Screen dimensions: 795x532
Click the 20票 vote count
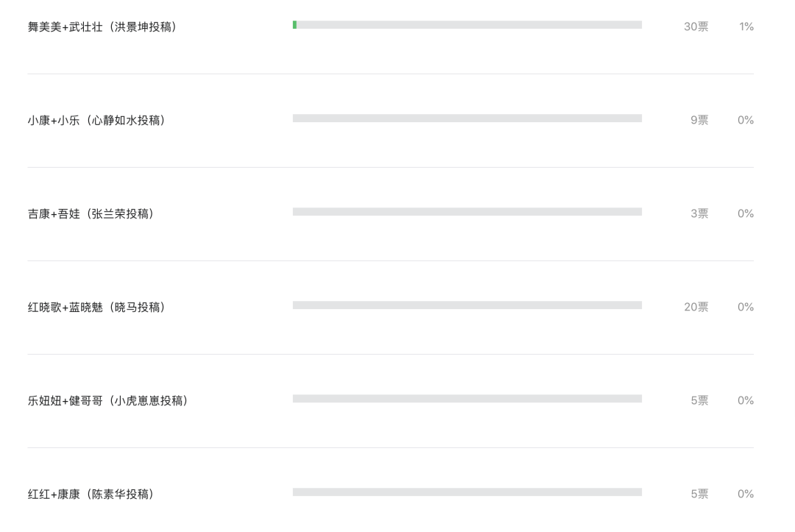point(696,307)
